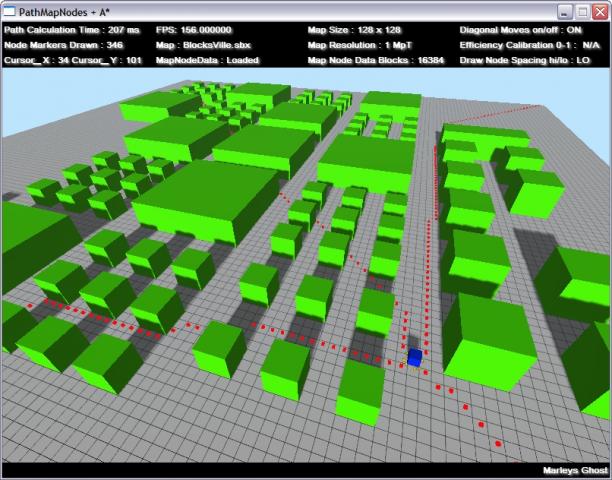Click Map Node Data Blocks : 16384 text

375,60
